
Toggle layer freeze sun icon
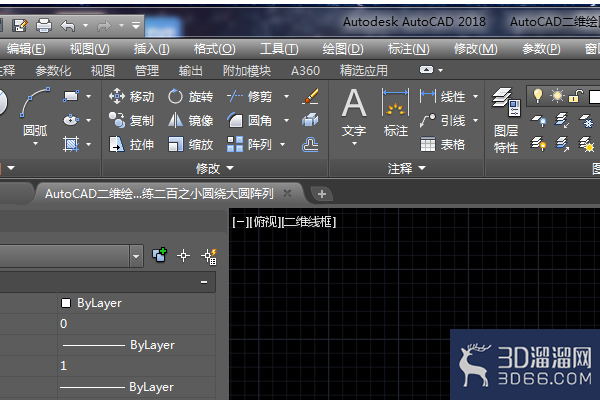coord(557,96)
